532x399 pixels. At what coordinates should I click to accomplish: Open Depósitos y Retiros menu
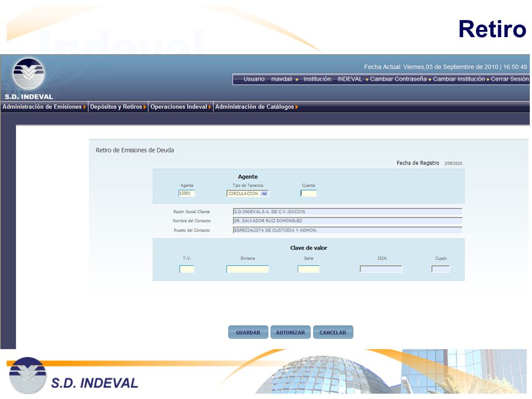tap(116, 107)
